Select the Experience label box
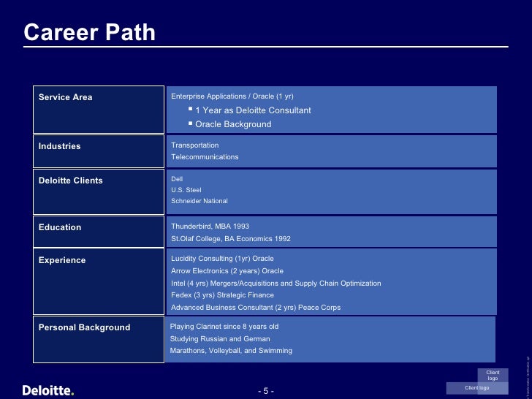Screen dimensions: 532x399 coord(99,281)
